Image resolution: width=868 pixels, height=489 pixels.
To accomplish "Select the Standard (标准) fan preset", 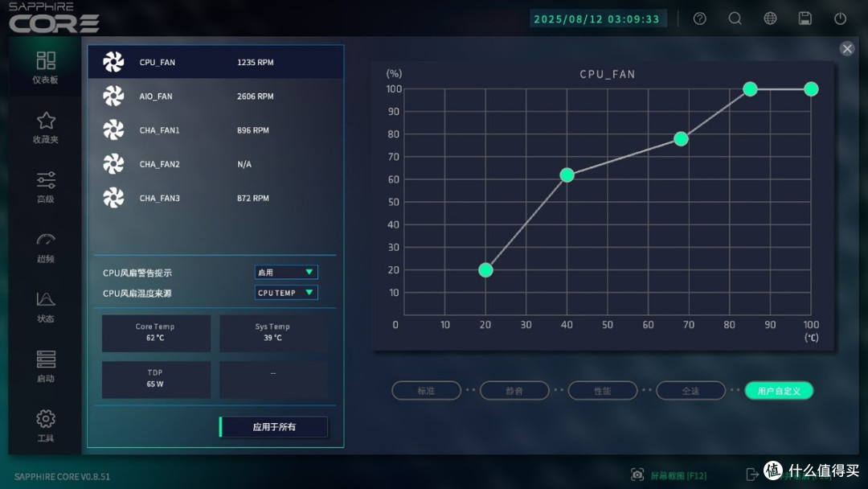I will point(426,390).
